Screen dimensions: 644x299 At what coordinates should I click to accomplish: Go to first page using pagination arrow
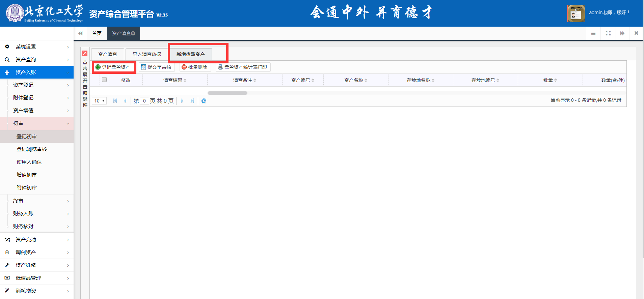coord(115,101)
